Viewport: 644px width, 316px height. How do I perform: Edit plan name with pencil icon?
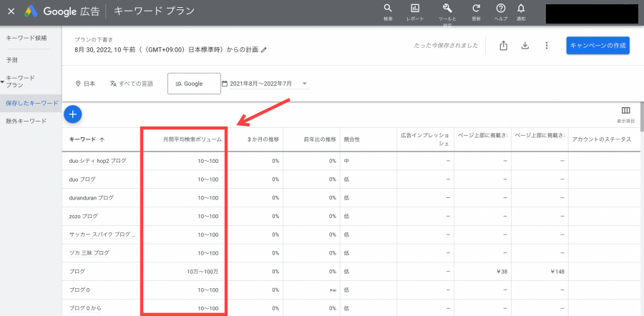point(264,50)
